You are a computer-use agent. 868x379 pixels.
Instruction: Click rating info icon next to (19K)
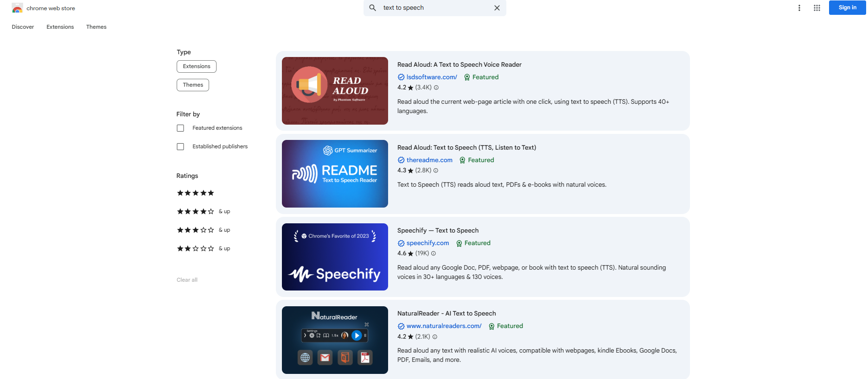[x=434, y=253]
